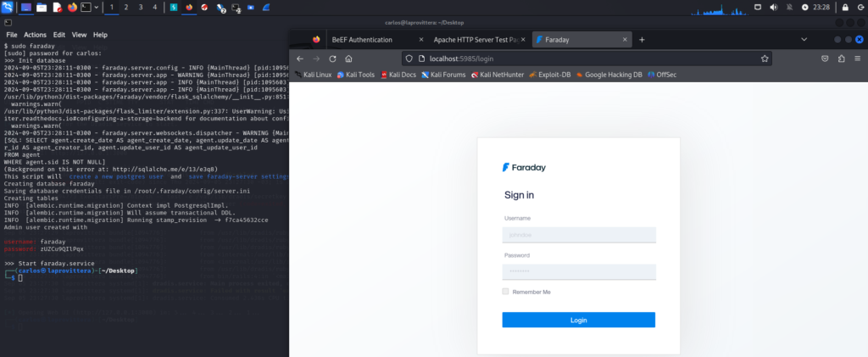This screenshot has width=868, height=357.
Task: Bookmark this page with the star icon
Action: pyautogui.click(x=764, y=59)
